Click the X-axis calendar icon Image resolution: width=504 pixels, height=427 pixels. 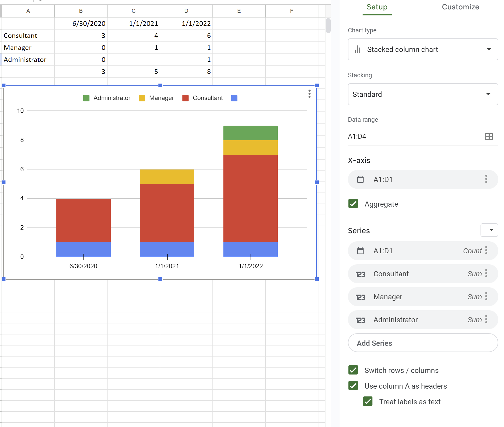click(x=360, y=179)
